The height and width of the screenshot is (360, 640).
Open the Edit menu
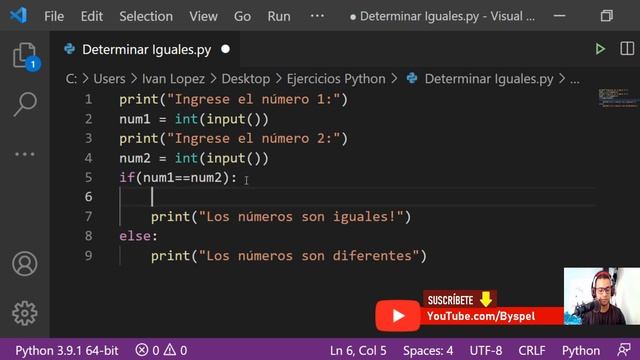[x=91, y=16]
